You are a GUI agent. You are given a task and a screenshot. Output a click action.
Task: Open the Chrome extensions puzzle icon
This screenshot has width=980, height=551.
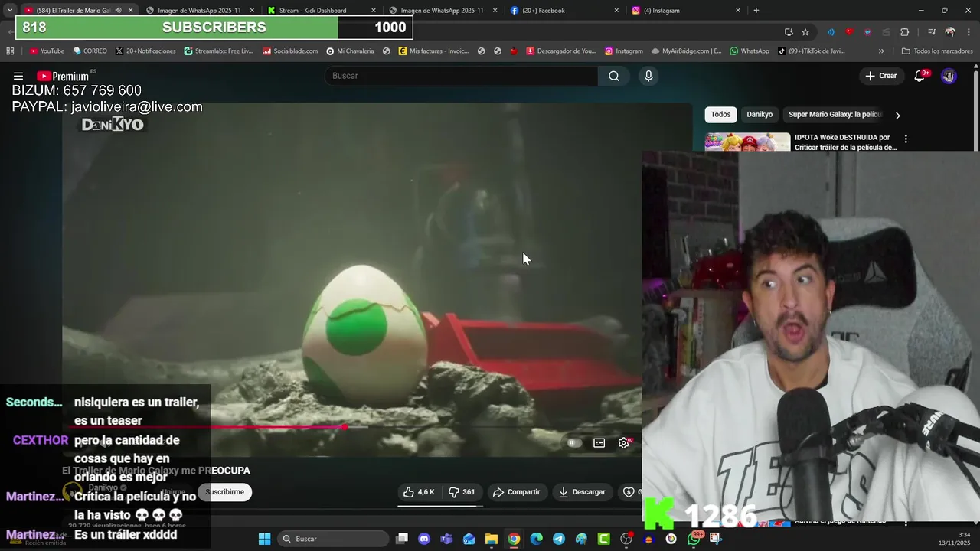click(x=904, y=31)
